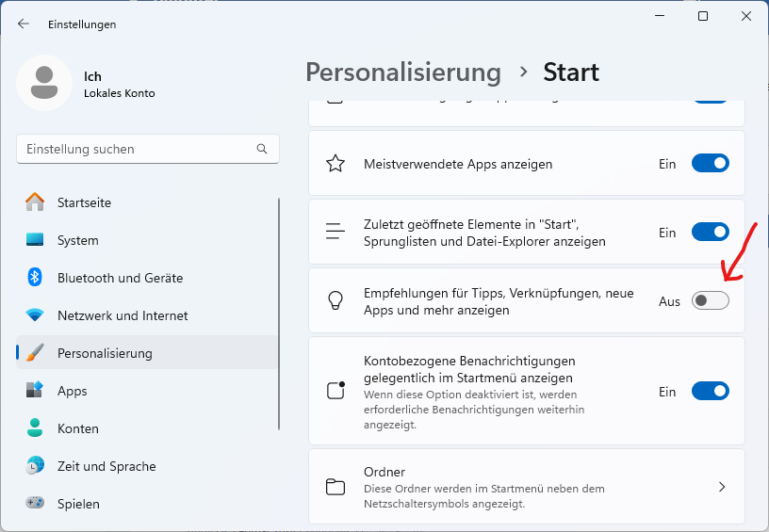769x532 pixels.
Task: Click the Einstellung suchen search field
Action: 137,149
